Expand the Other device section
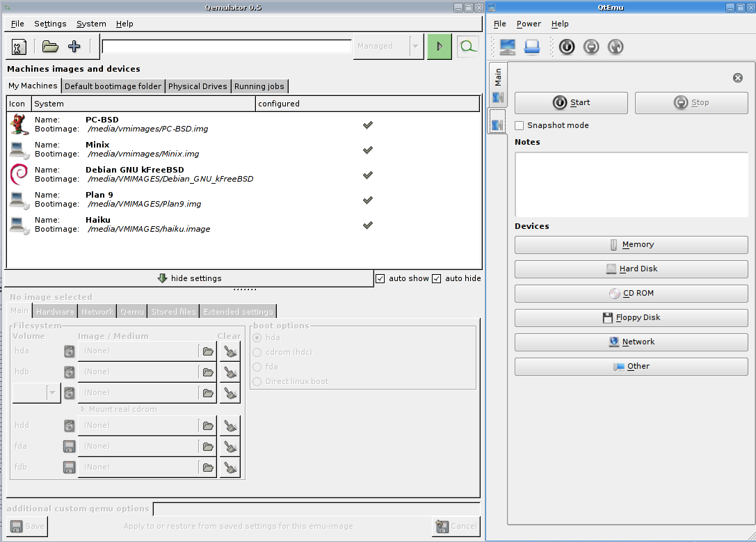This screenshot has width=756, height=542. pos(631,367)
